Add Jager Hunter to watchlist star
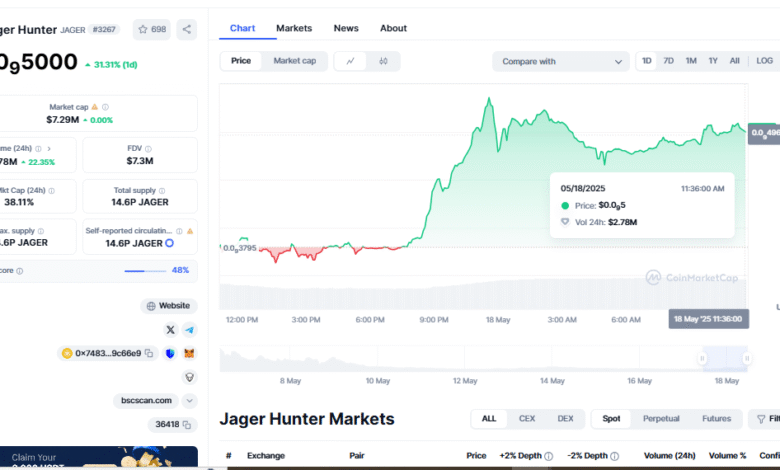The height and width of the screenshot is (470, 780). [143, 29]
